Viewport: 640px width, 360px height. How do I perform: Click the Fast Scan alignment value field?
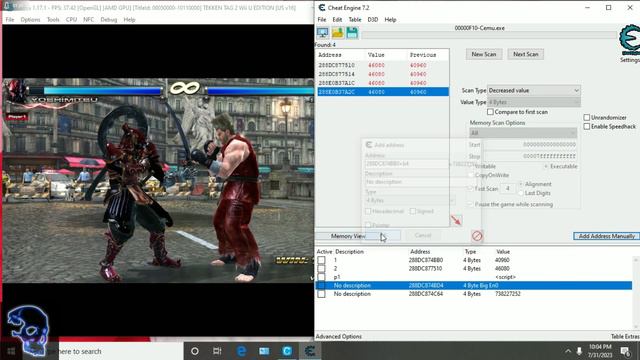508,189
